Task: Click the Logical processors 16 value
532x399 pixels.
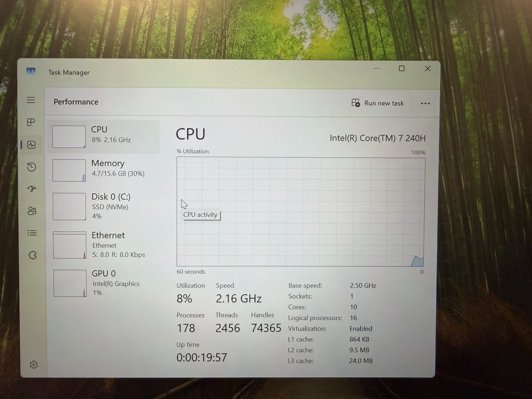Action: coord(353,318)
